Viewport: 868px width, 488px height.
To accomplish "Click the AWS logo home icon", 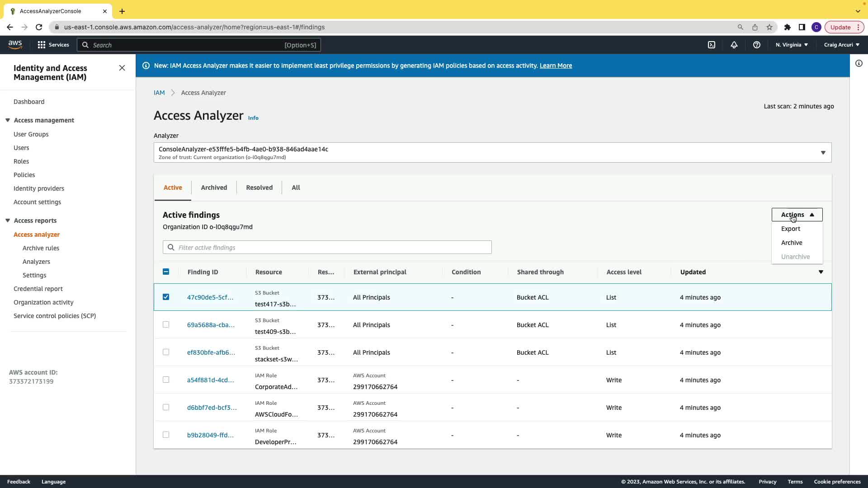I will (15, 44).
